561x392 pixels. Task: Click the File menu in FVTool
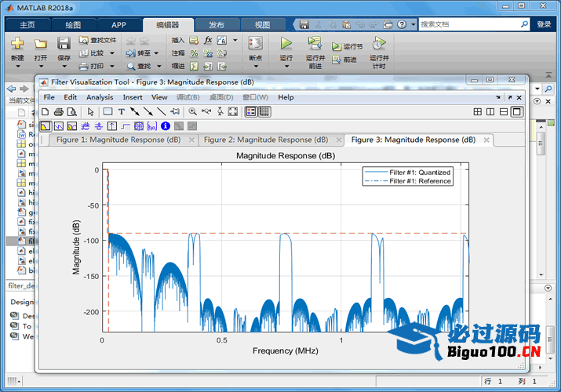click(x=49, y=97)
